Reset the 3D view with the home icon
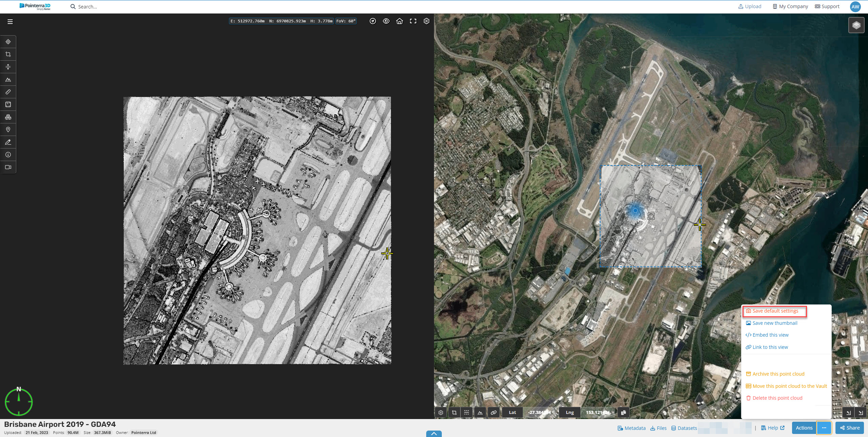This screenshot has width=868, height=437. click(399, 21)
